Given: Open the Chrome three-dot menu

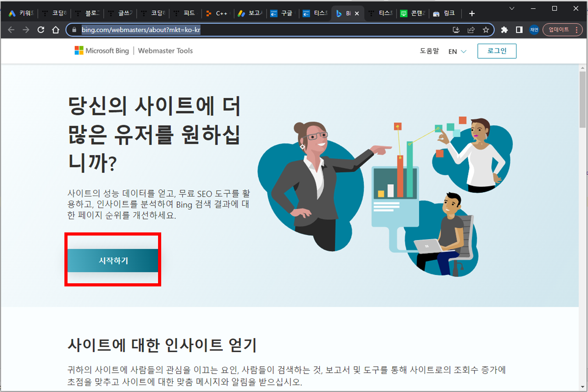Looking at the screenshot, I should pyautogui.click(x=577, y=30).
